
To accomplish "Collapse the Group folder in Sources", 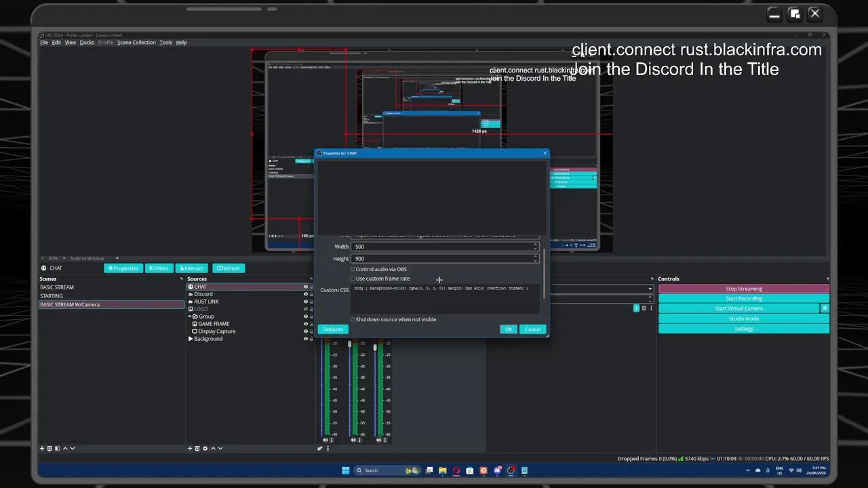I will click(x=190, y=317).
